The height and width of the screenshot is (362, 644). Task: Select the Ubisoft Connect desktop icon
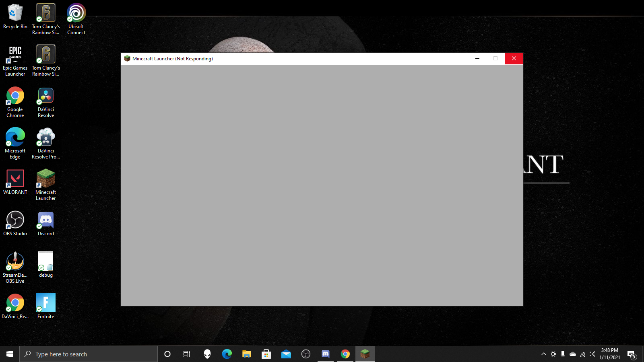pos(76,19)
